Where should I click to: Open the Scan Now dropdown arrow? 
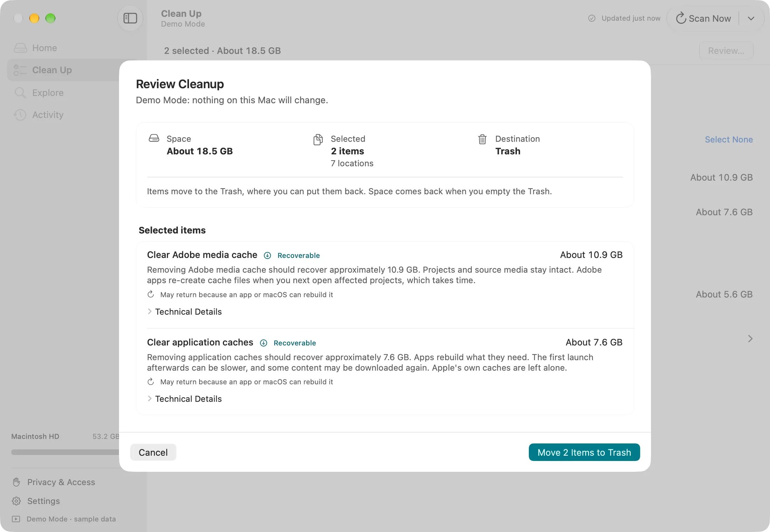coord(751,18)
